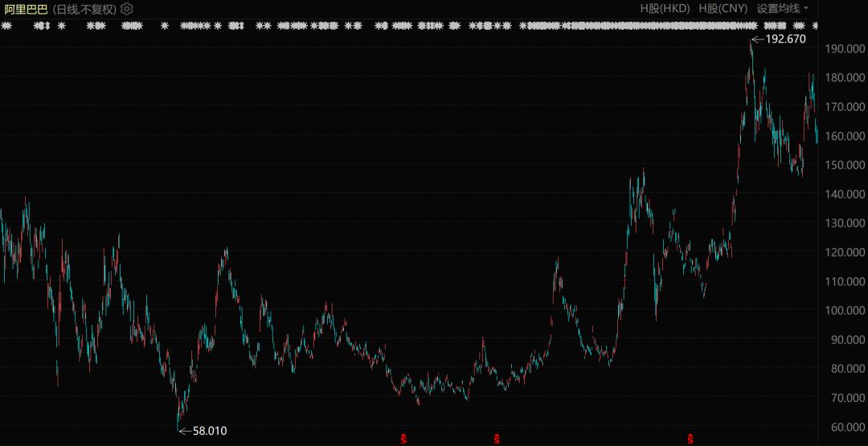
Task: Open chart settings gear next to 不复权
Action: 127,9
